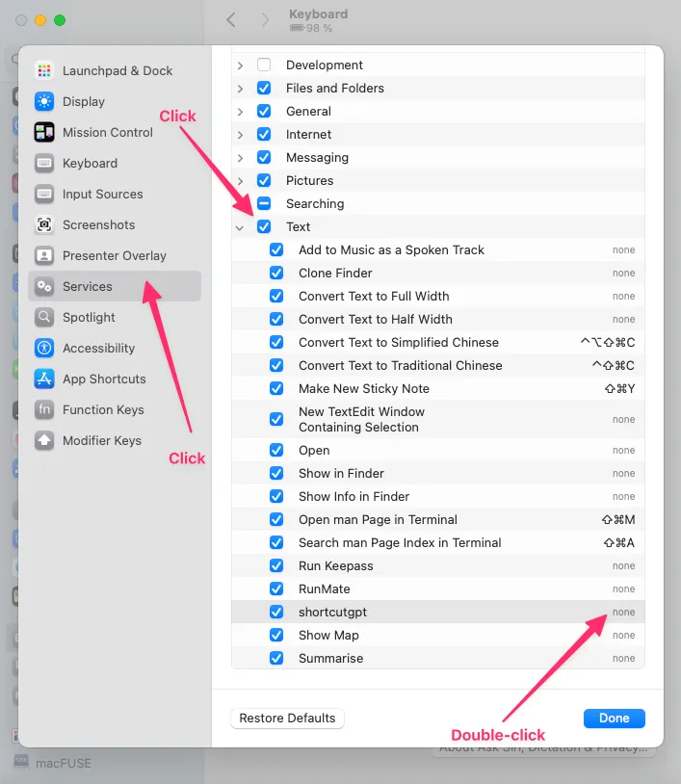681x784 pixels.
Task: Click the Show in Finder service label
Action: tap(341, 473)
